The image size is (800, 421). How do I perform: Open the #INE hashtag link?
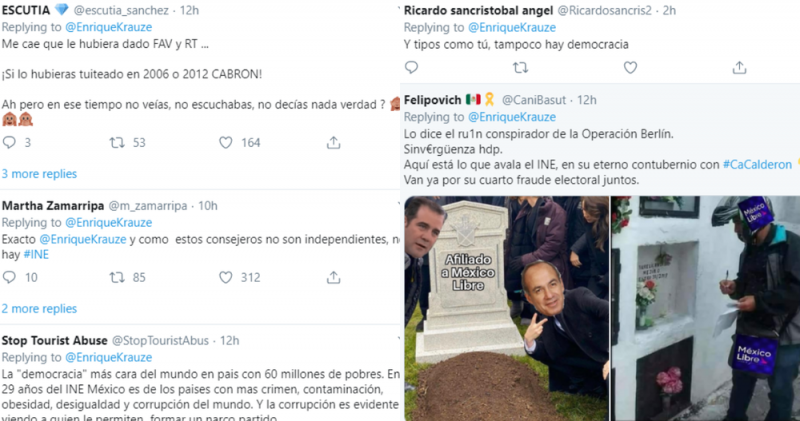click(x=36, y=255)
